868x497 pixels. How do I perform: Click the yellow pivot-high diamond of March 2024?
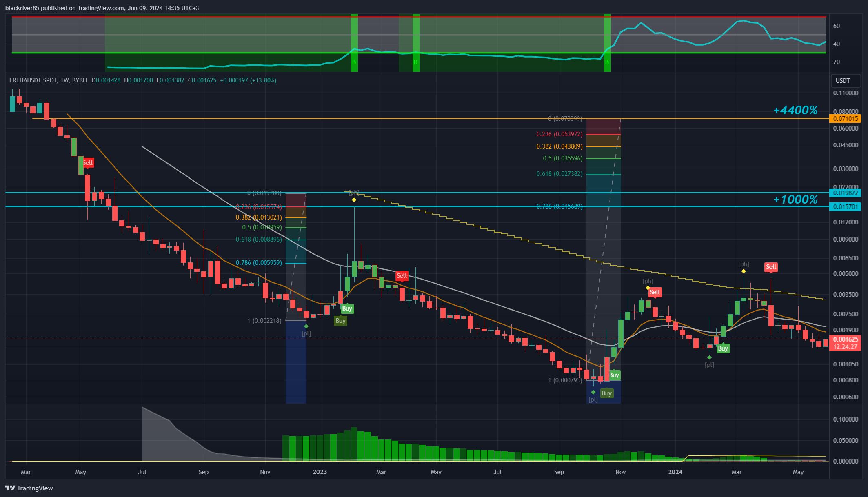tap(744, 271)
